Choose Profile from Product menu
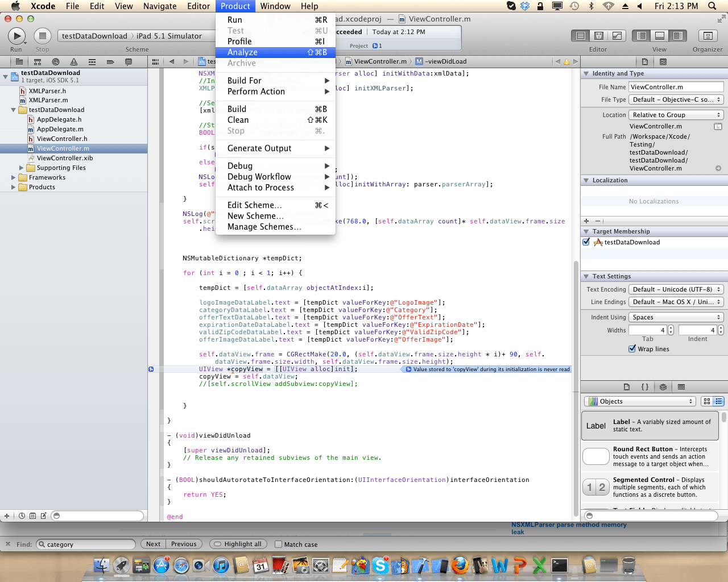Screen dimensions: 728x582 (x=276, y=41)
